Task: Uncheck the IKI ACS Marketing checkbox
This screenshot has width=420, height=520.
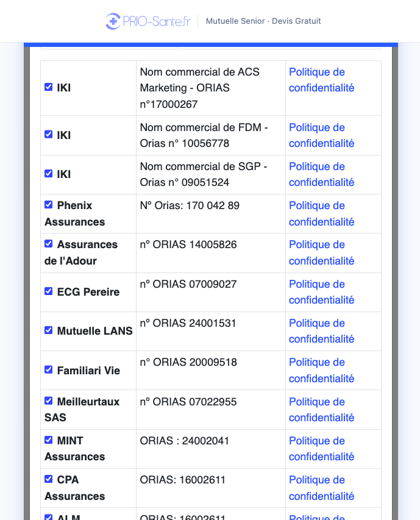Action: click(48, 87)
